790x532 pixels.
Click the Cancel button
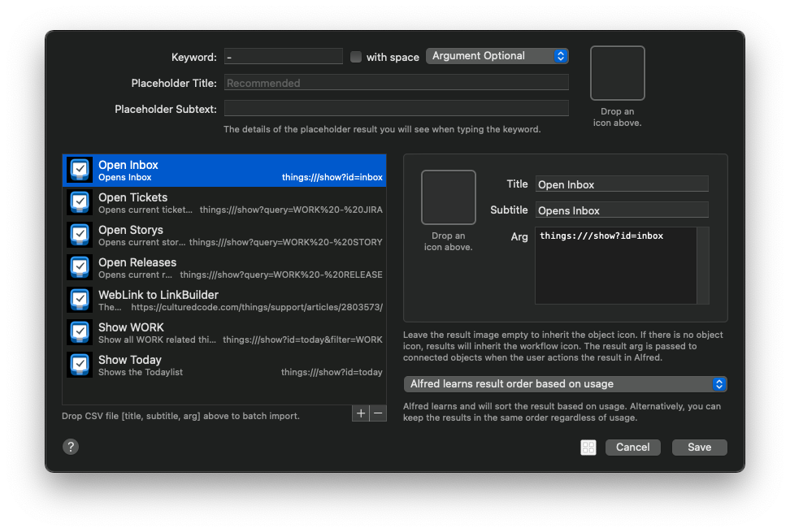632,448
